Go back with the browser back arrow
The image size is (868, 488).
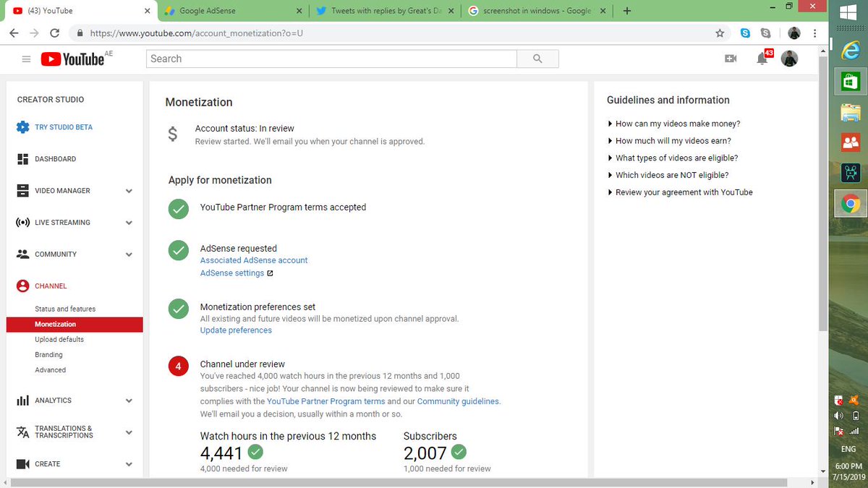(14, 33)
